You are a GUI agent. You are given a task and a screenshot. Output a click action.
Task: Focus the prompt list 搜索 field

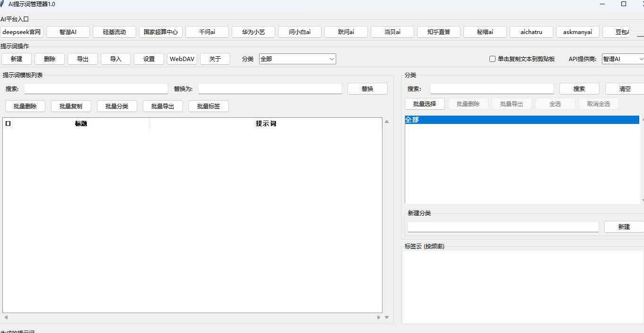tap(96, 88)
